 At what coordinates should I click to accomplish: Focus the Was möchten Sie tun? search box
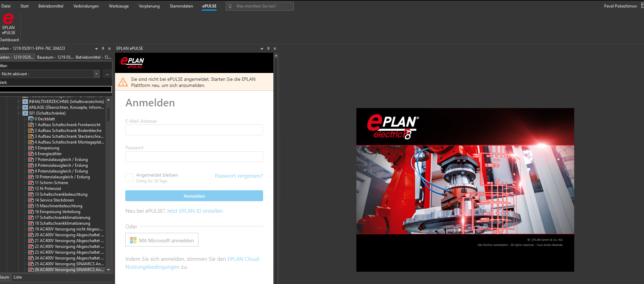(260, 6)
